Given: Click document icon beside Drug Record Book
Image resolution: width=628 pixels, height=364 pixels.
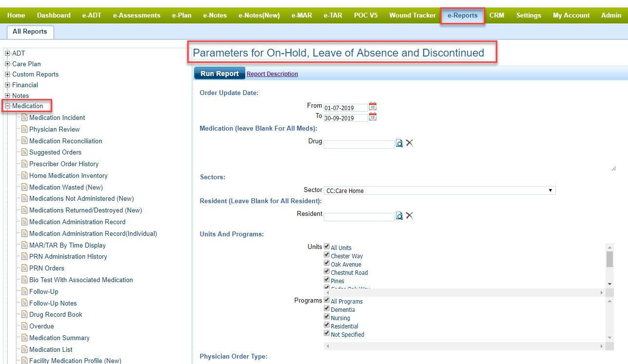Looking at the screenshot, I should pyautogui.click(x=24, y=314).
